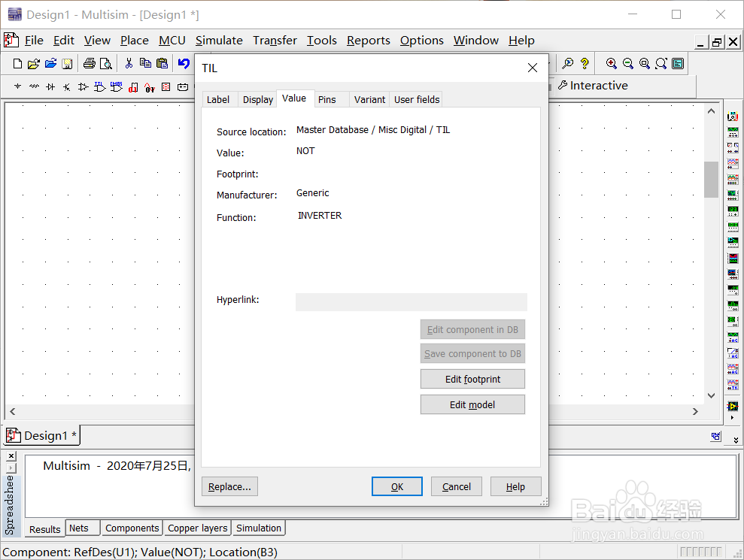The height and width of the screenshot is (560, 744).
Task: Open the File menu
Action: pos(34,41)
